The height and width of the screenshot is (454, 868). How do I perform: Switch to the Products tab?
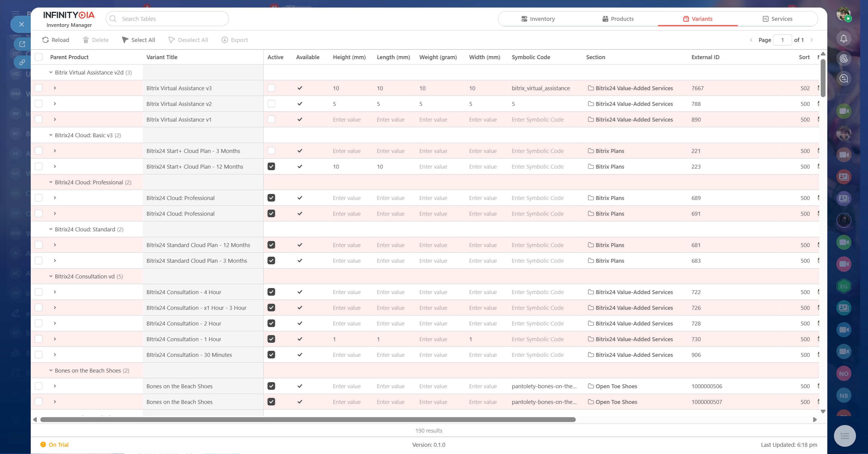coord(618,19)
